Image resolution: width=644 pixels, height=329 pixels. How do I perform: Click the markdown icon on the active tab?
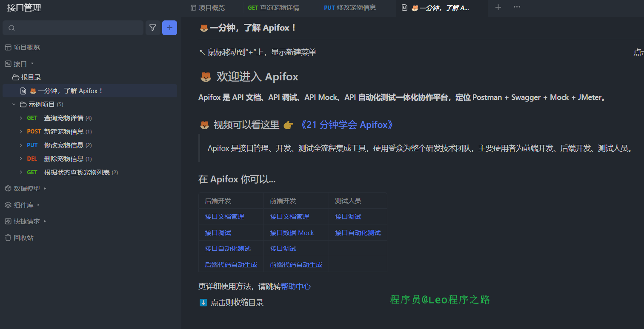404,8
